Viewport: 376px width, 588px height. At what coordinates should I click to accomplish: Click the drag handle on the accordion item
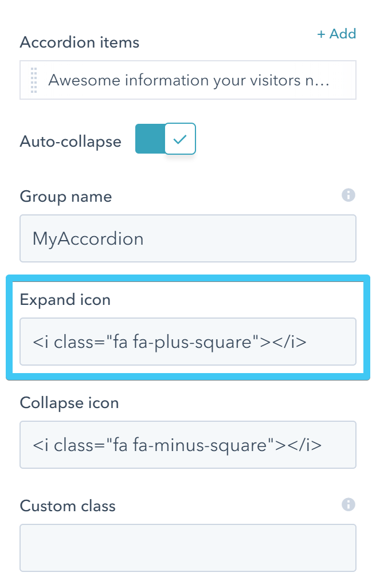coord(33,80)
